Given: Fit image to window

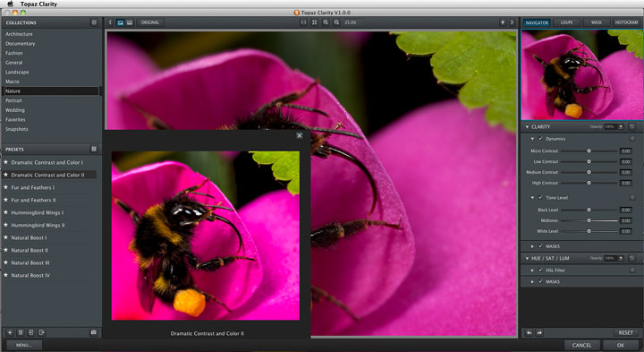Looking at the screenshot, I should pos(315,22).
